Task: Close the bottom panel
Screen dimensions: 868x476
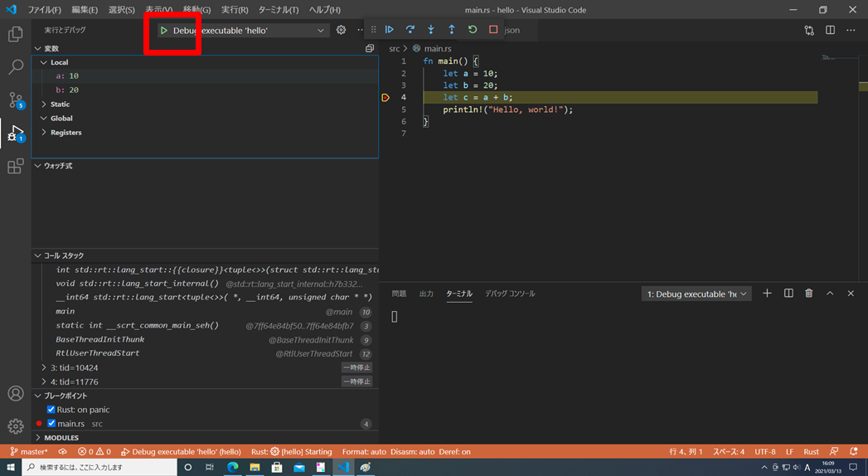Action: click(x=851, y=294)
